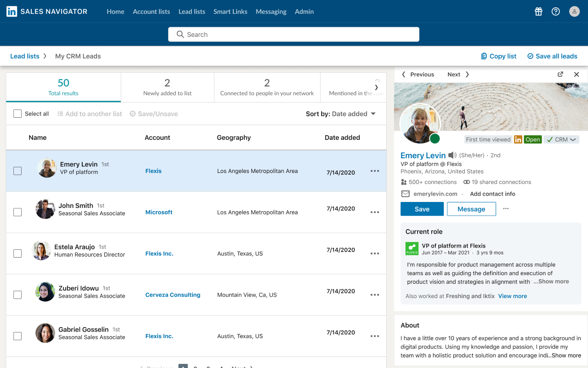Open the Lead lists nav menu
The image size is (588, 368).
192,11
